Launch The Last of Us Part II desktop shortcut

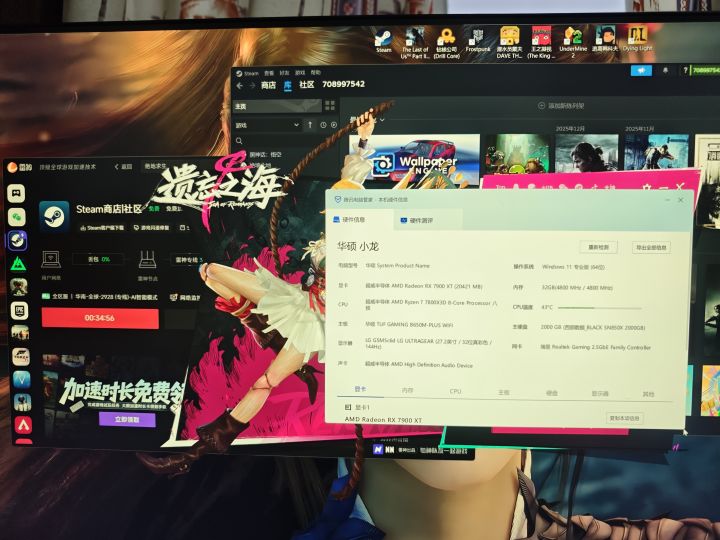coord(415,42)
